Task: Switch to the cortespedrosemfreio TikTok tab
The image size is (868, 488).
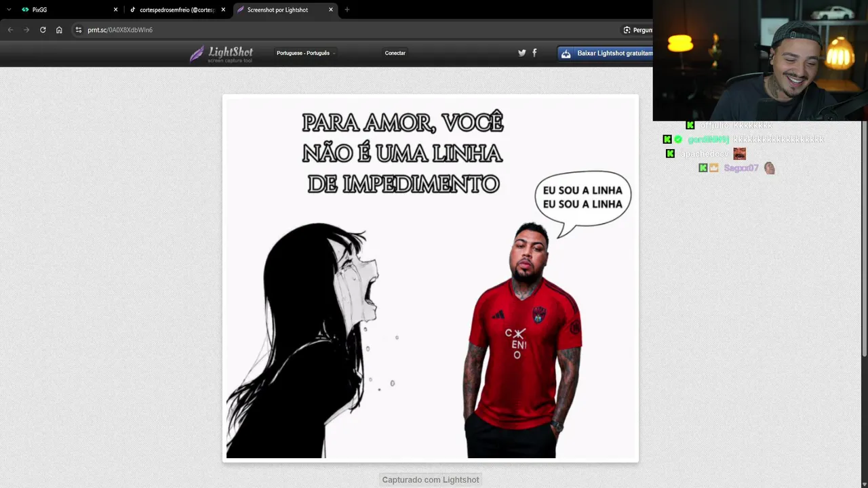Action: (177, 9)
